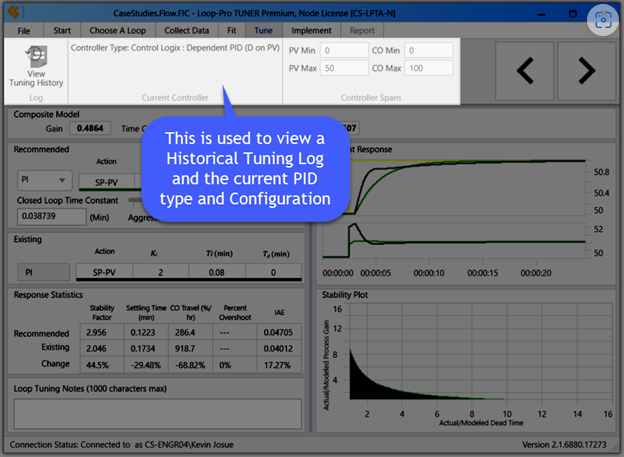Click Change IAE value 17.27%
Viewport: 624px width, 457px height.
[279, 365]
